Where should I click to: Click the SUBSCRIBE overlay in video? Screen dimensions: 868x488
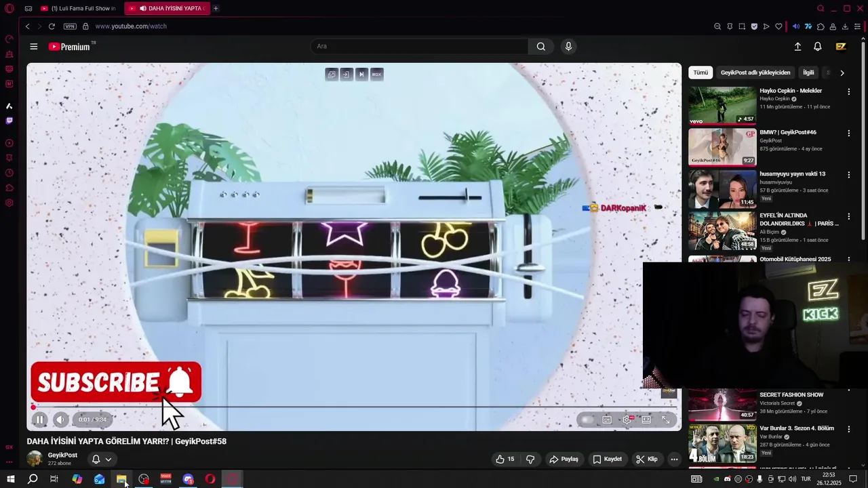[x=116, y=383]
